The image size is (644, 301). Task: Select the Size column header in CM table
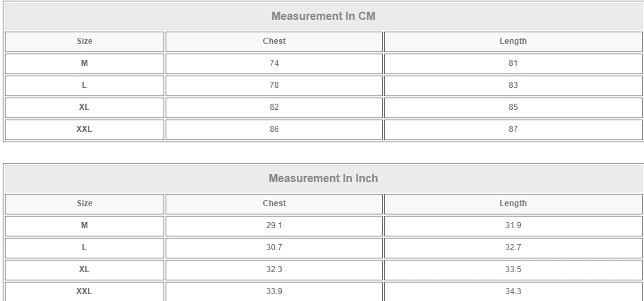85,41
